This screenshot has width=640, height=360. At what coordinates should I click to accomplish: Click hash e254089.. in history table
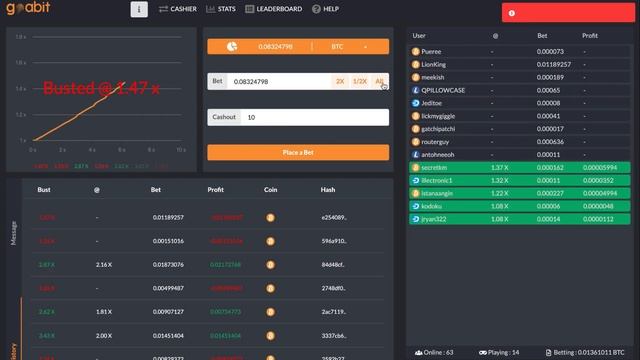pos(334,218)
